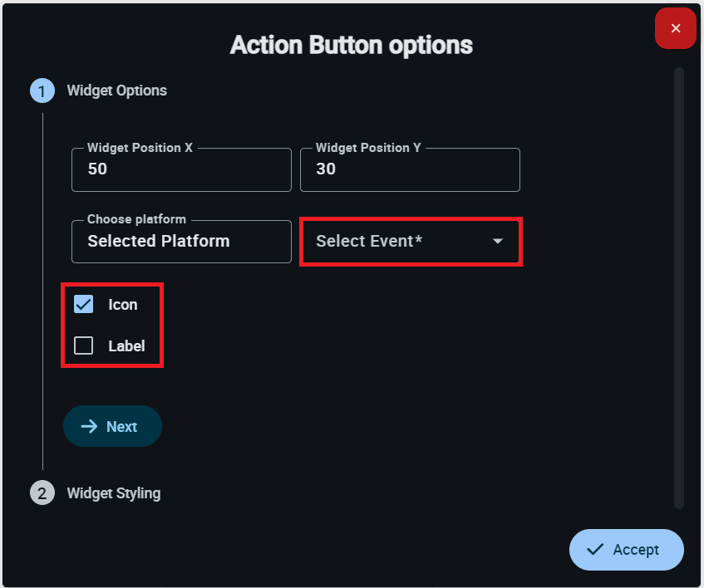
Task: Click the step 1 number circle
Action: pos(42,91)
